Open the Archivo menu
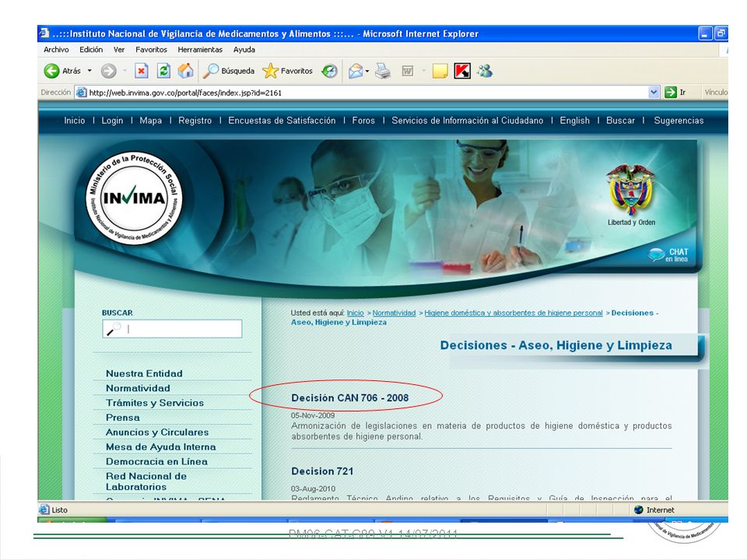Viewport: 747px width, 560px height. point(56,50)
